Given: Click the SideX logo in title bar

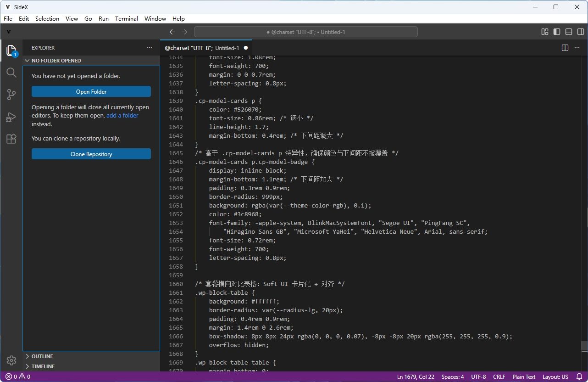Looking at the screenshot, I should tap(8, 7).
